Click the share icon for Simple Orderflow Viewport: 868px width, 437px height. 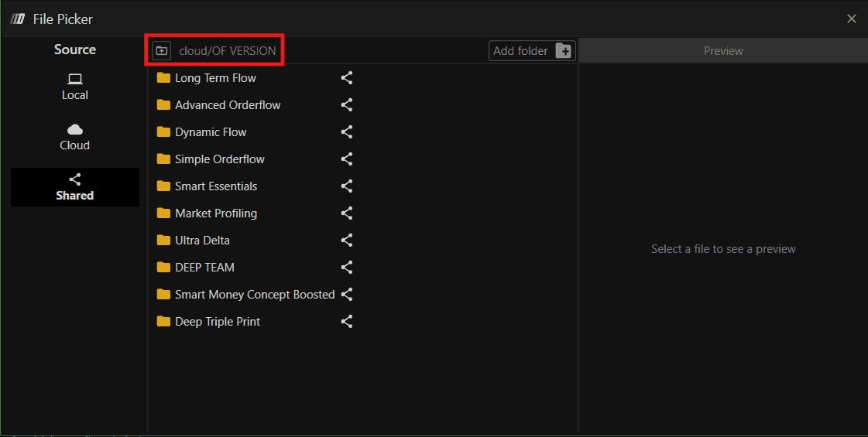click(x=347, y=159)
